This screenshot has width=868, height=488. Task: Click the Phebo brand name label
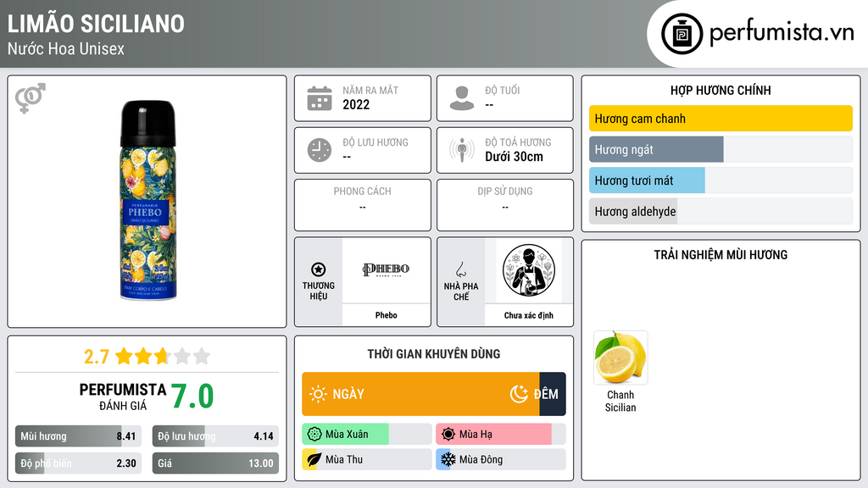pyautogui.click(x=386, y=315)
